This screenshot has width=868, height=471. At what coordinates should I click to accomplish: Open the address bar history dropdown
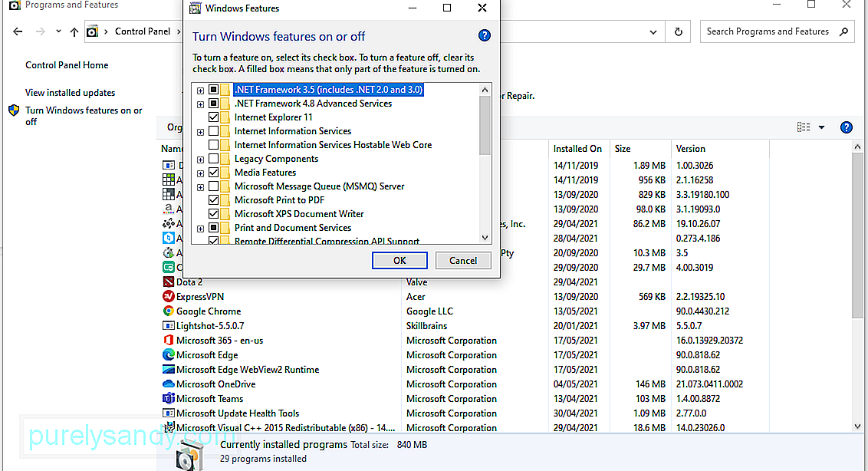tap(653, 32)
